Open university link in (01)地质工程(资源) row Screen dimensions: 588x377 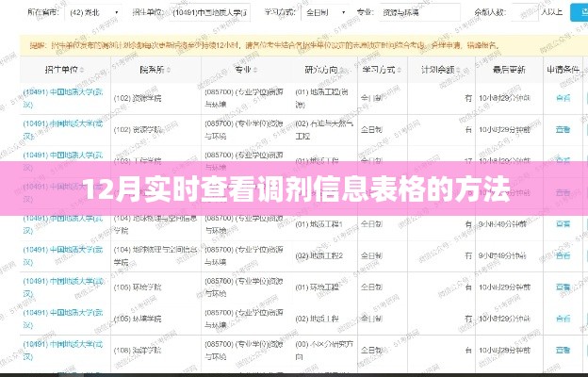click(x=63, y=98)
